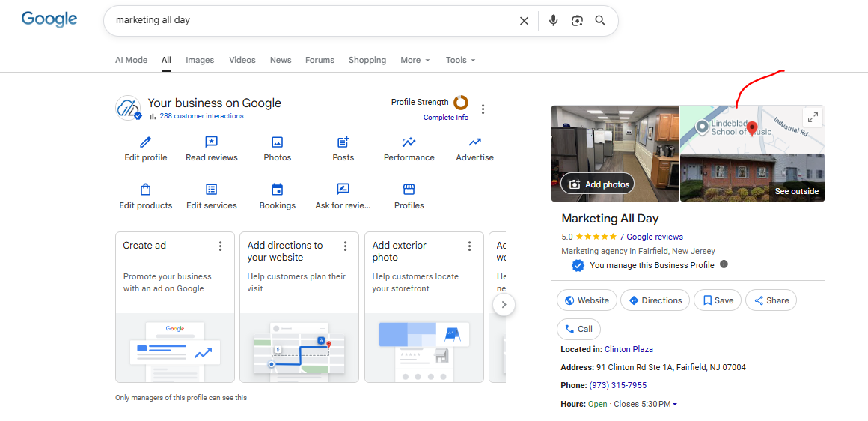Open 7 Google reviews link
Image resolution: width=868 pixels, height=421 pixels.
[651, 237]
